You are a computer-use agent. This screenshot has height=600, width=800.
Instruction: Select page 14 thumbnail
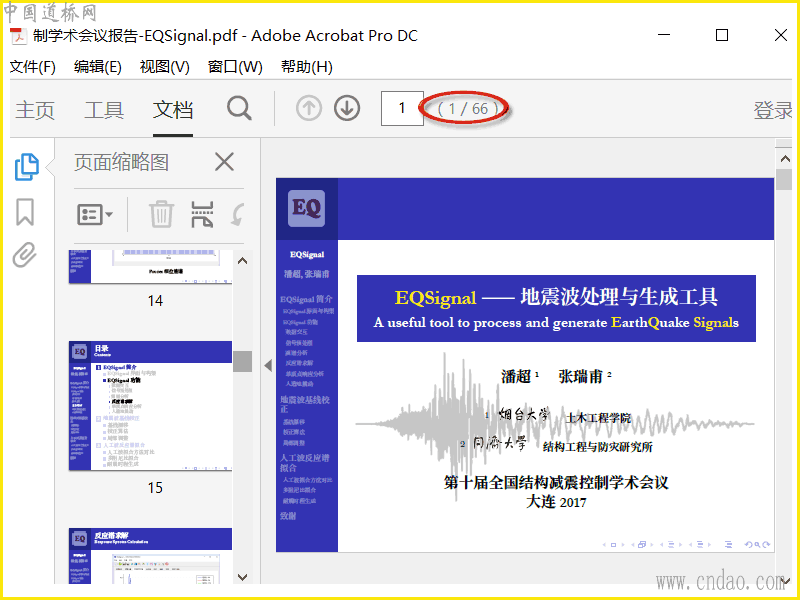pos(151,267)
